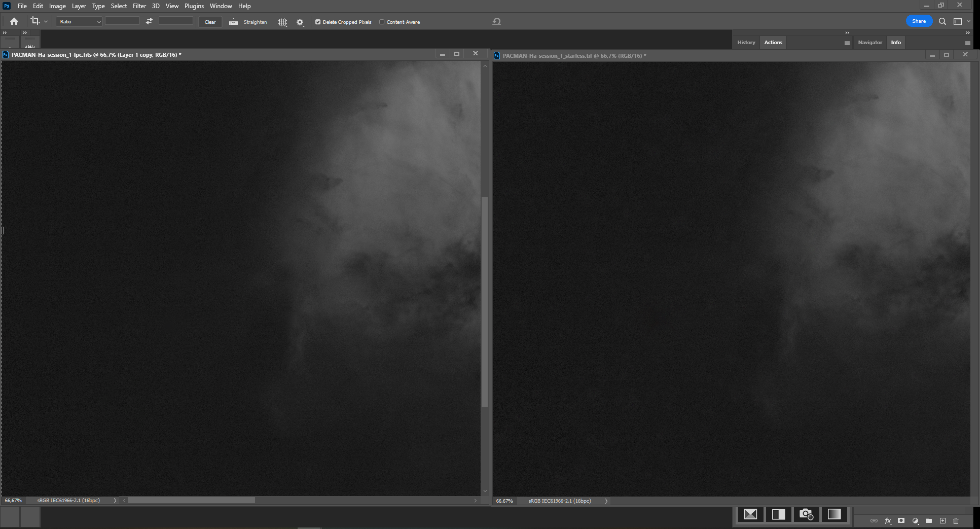Click the Straighten level icon
Viewport: 980px width, 529px height.
(233, 22)
